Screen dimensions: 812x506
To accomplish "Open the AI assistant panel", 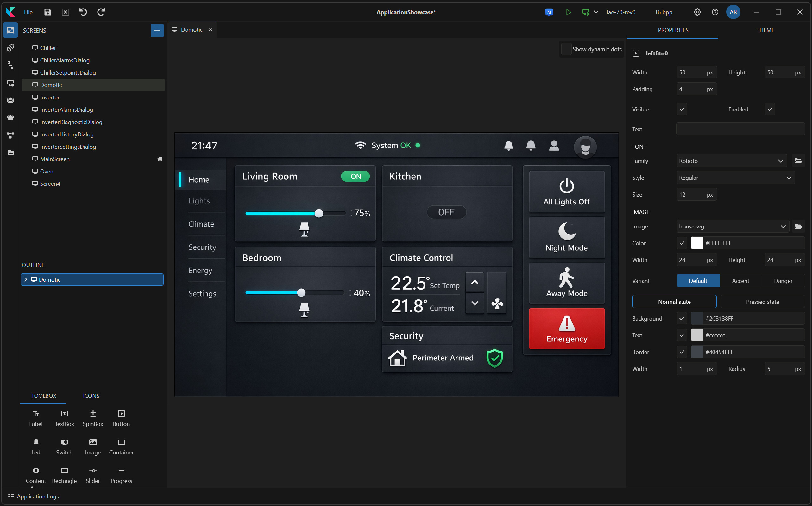I will (549, 12).
